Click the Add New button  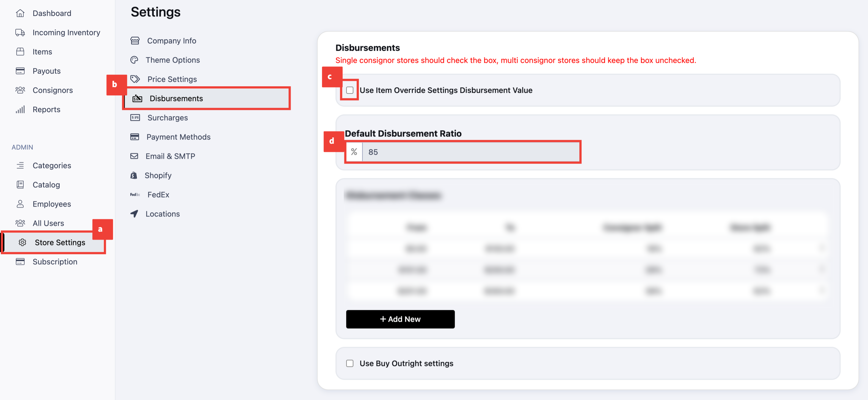pyautogui.click(x=400, y=319)
